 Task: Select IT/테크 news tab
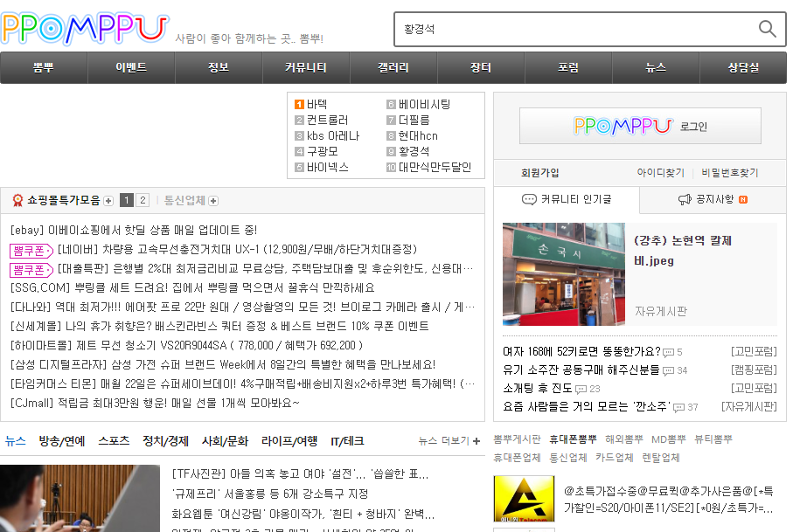347,441
